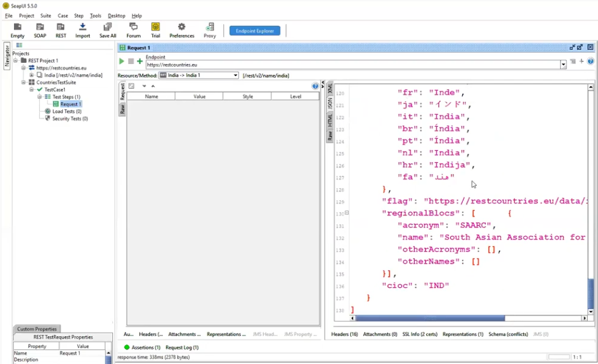Switch to Raw response tab
The height and width of the screenshot is (364, 598).
click(330, 136)
